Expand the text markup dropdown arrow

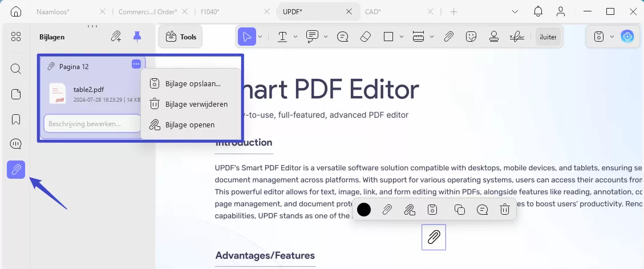coord(295,37)
